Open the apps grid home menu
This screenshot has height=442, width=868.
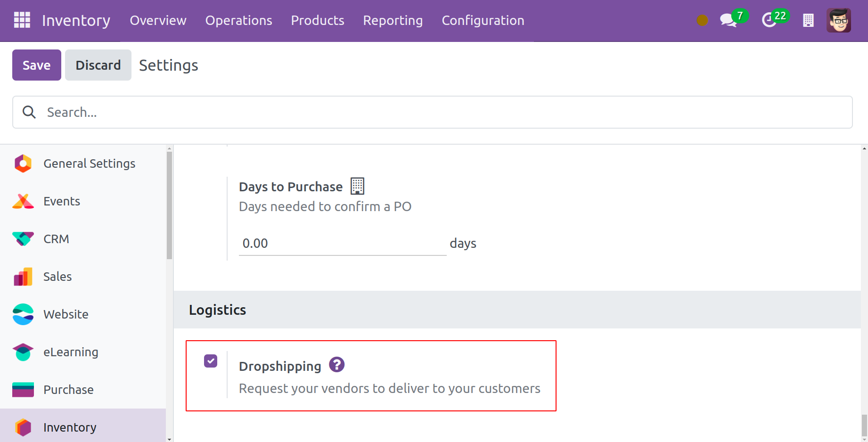point(22,20)
